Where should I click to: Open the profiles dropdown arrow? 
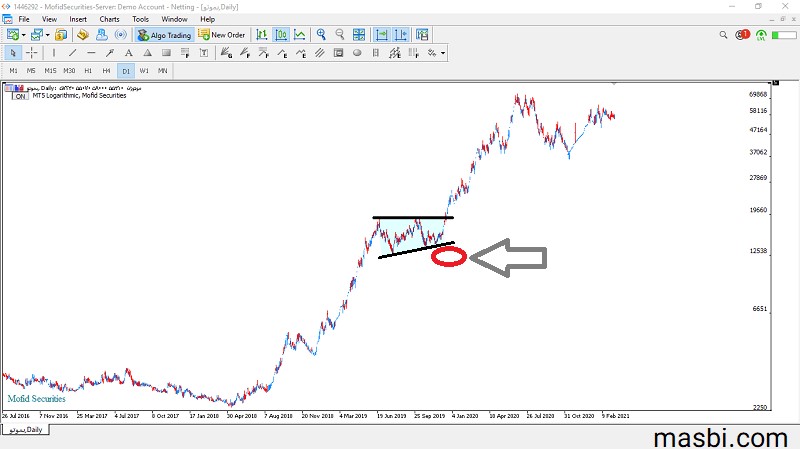pyautogui.click(x=47, y=35)
